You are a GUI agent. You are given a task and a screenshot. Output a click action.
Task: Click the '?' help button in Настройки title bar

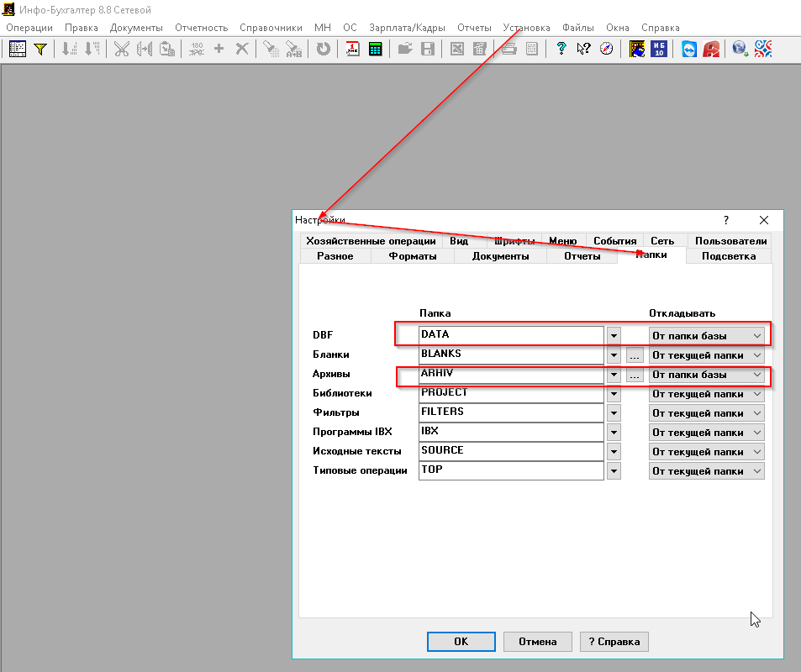(726, 220)
